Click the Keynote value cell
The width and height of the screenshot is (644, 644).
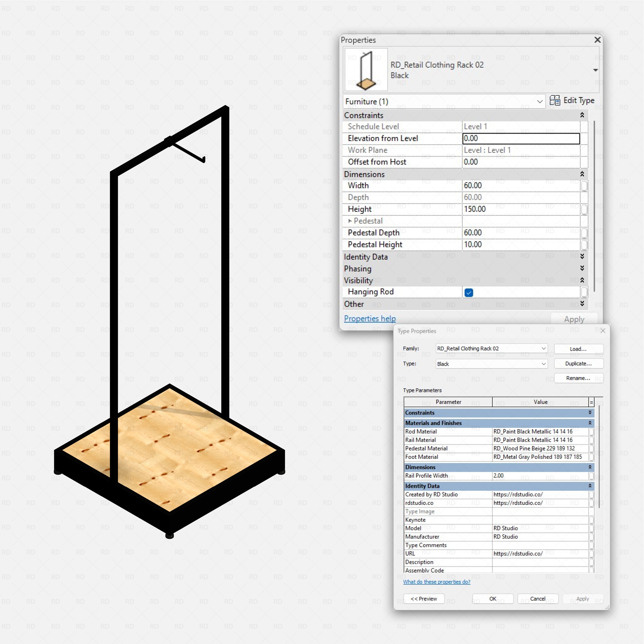point(540,520)
